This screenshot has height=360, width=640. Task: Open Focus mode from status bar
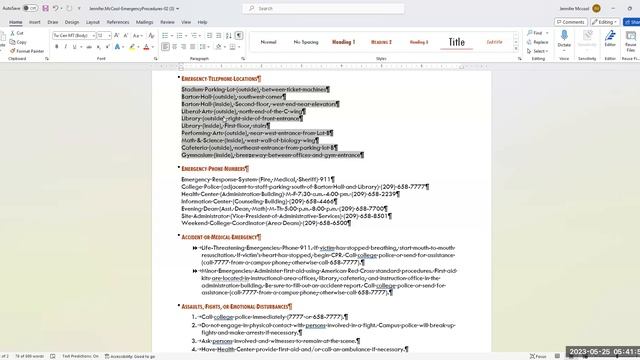pyautogui.click(x=538, y=356)
